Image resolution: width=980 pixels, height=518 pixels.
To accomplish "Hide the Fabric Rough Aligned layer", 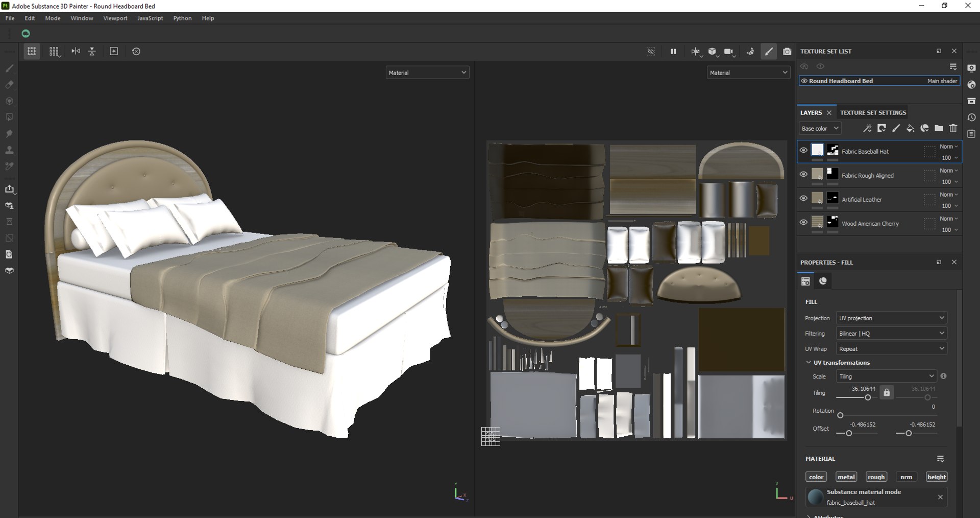I will click(x=803, y=174).
